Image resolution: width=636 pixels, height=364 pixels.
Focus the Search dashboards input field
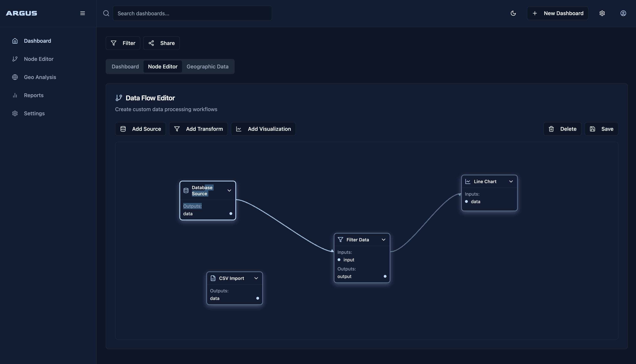tap(192, 13)
